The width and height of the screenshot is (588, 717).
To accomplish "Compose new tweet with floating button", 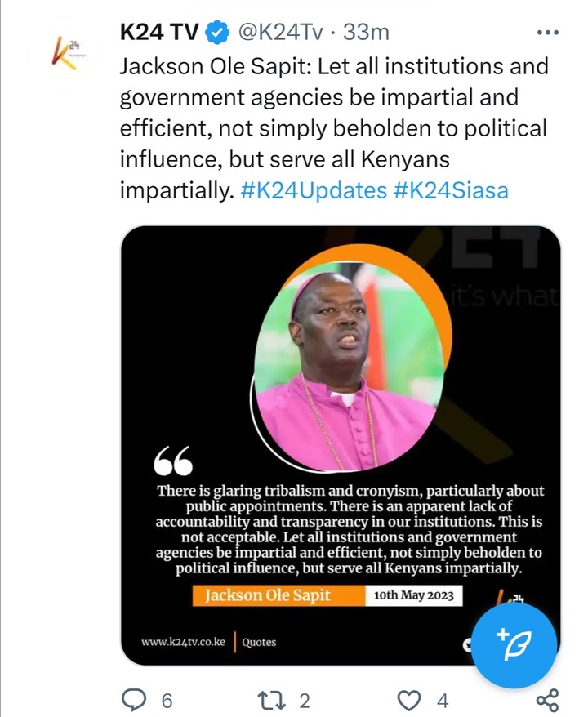I will [514, 645].
